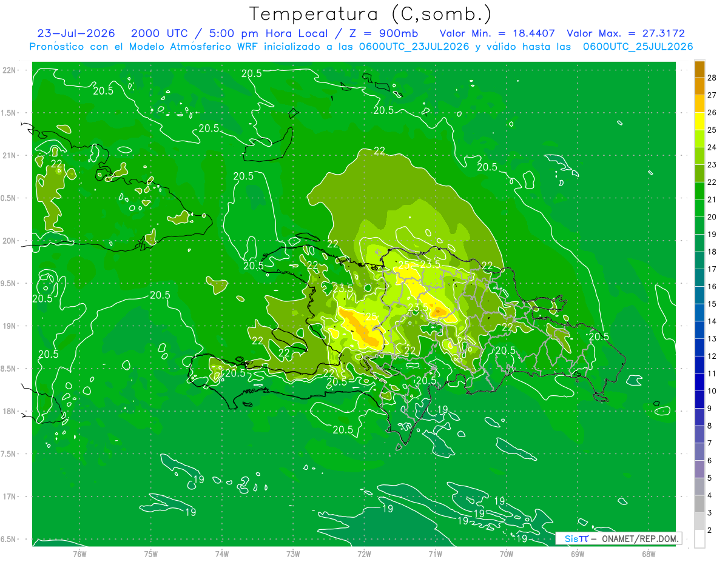728x562 pixels.
Task: Click the latitude axis label '19N'
Action: coord(10,326)
